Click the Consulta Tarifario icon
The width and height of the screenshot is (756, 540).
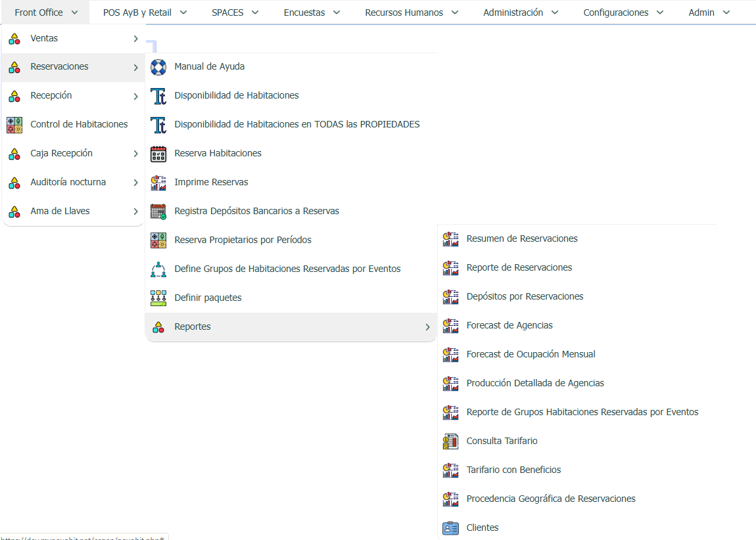[450, 441]
